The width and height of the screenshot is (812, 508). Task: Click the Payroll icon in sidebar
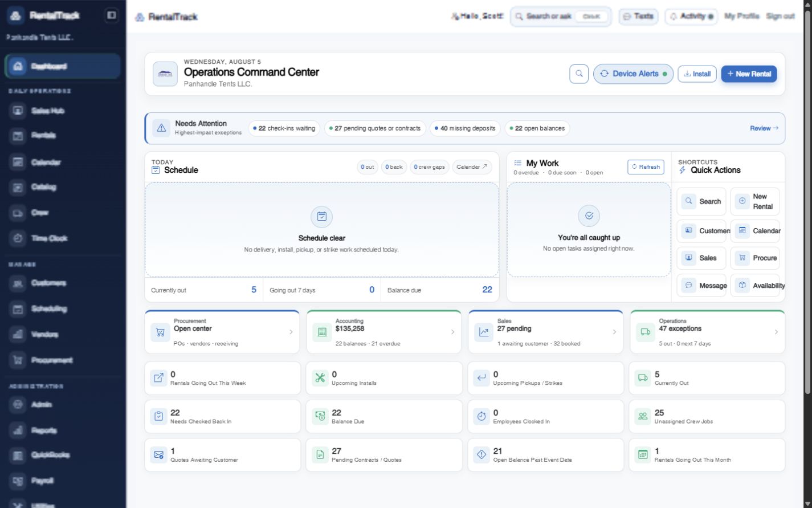click(18, 481)
